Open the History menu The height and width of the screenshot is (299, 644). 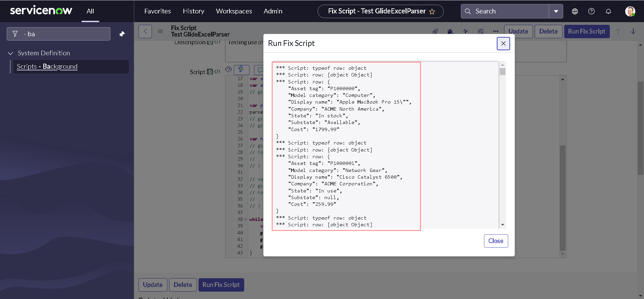click(x=194, y=11)
